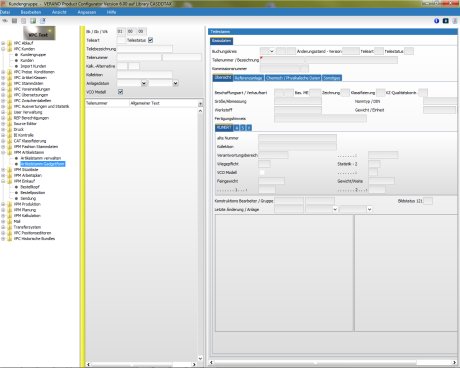The height and width of the screenshot is (368, 460).
Task: Expand the XPC Preise Konditionen node
Action: click(x=3, y=72)
